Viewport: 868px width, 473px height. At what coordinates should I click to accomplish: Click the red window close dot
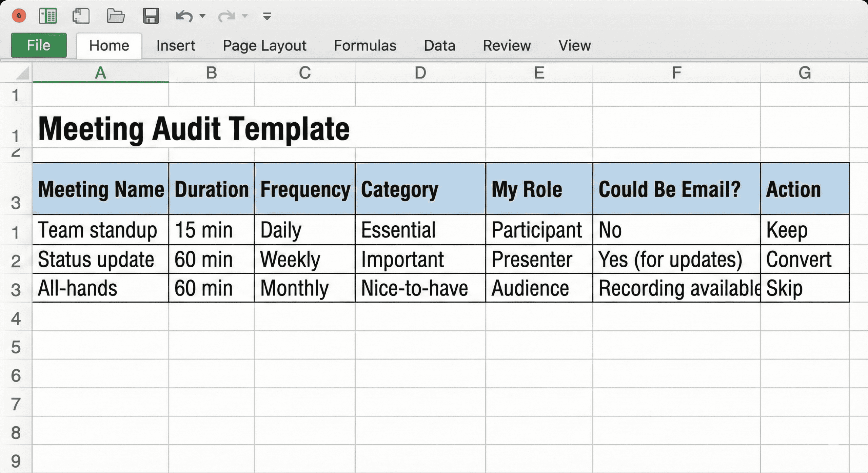(x=19, y=15)
